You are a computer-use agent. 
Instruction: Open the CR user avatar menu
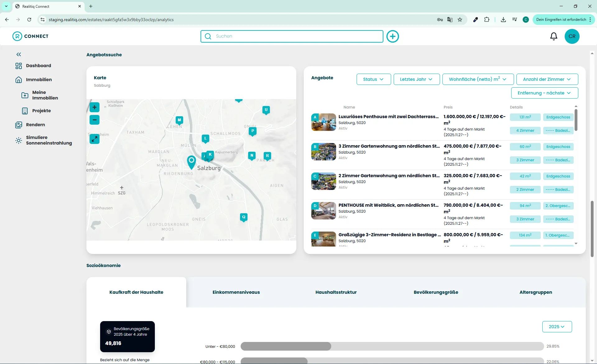[572, 36]
